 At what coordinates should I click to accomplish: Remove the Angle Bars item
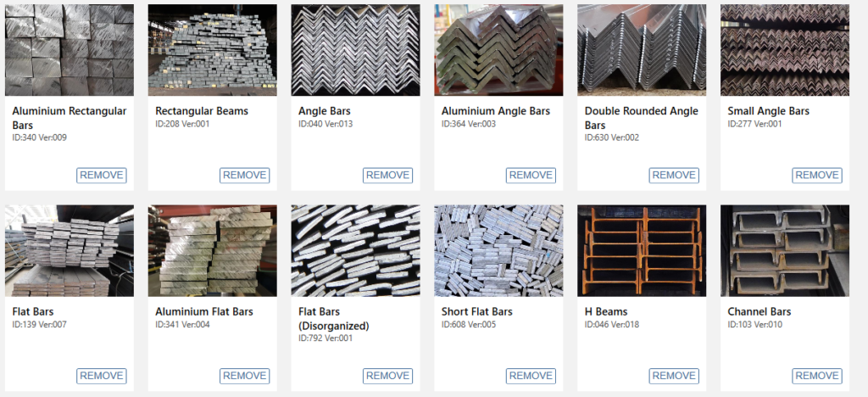pos(387,176)
